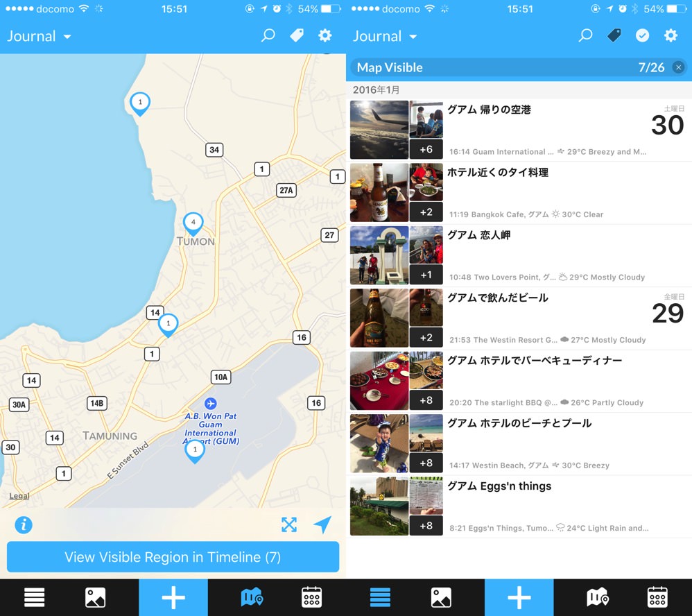
Task: Tap +6 photo count on 帰りの空港 entry
Action: click(x=426, y=149)
